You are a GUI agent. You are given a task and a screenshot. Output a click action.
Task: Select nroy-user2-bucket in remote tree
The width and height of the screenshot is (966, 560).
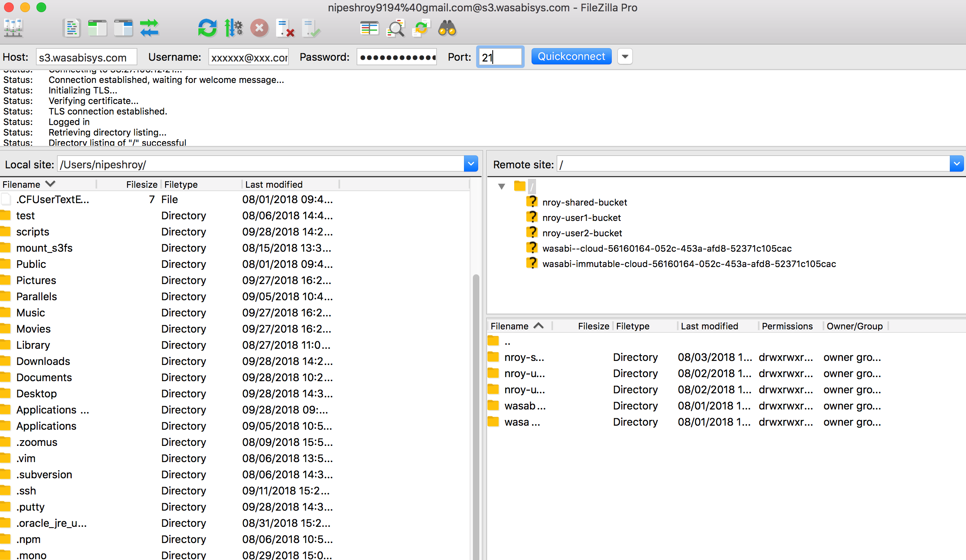[x=582, y=233]
